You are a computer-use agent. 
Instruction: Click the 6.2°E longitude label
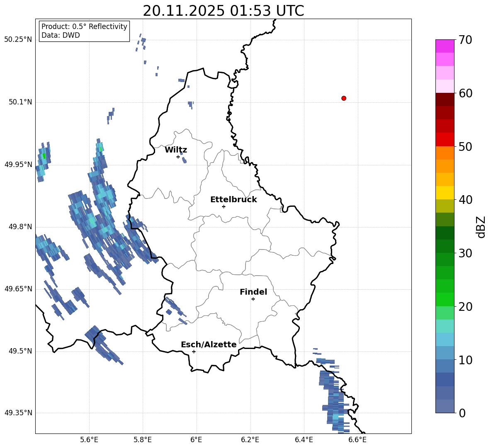click(x=250, y=440)
